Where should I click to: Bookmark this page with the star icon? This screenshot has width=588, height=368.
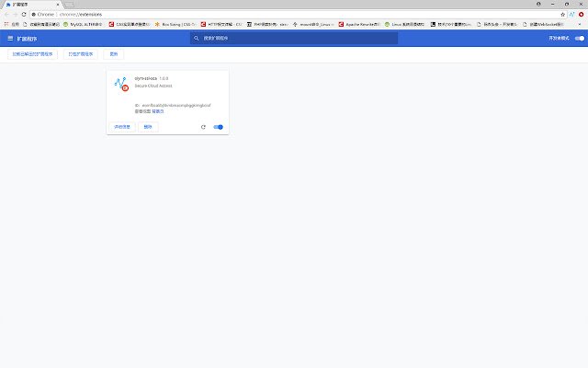[x=562, y=15]
